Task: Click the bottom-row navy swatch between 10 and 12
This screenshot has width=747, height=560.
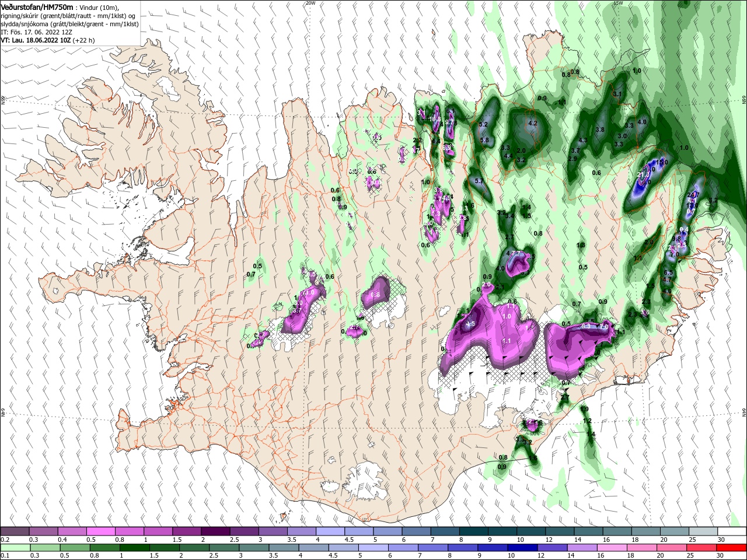Action: [x=521, y=548]
